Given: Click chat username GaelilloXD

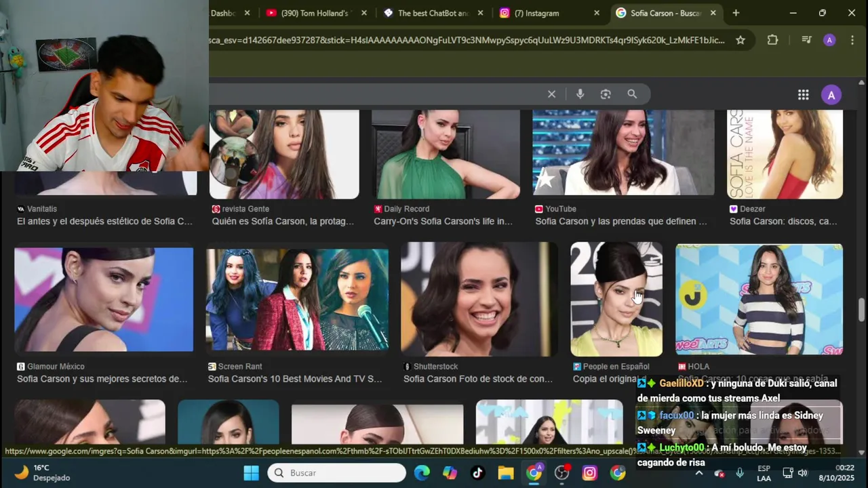Looking at the screenshot, I should (682, 384).
